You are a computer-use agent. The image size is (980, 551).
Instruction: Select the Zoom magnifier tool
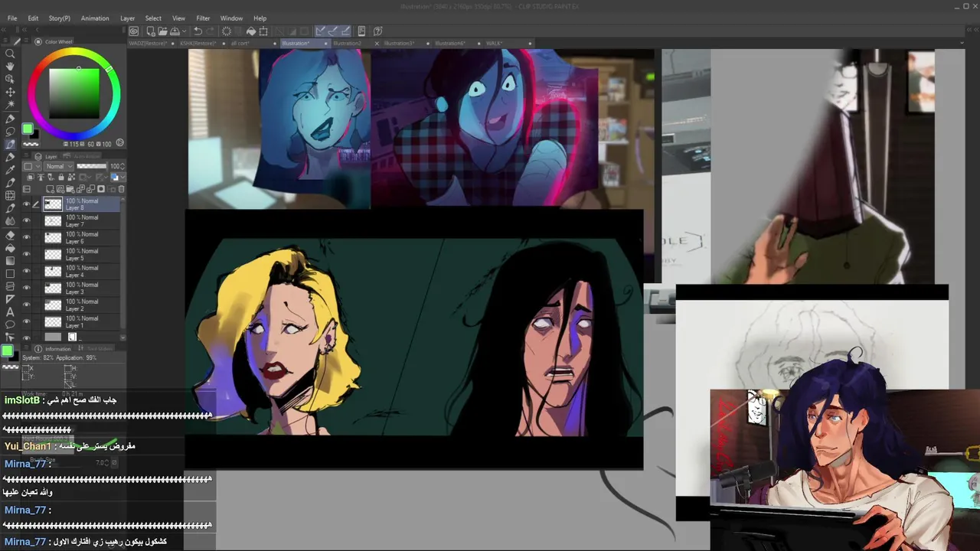(10, 54)
